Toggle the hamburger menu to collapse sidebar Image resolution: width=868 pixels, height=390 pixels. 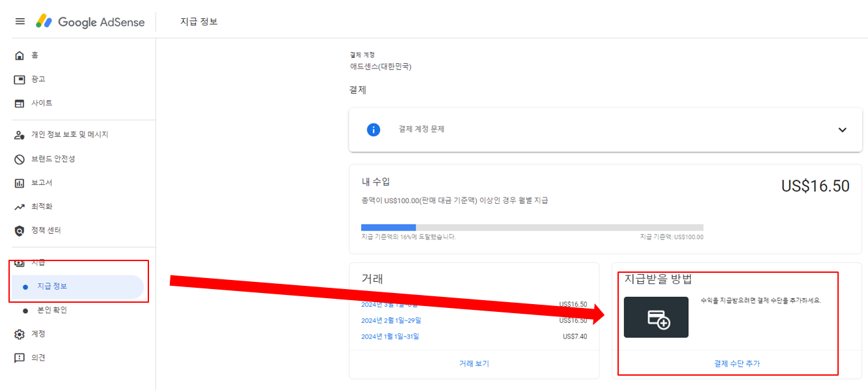[x=20, y=20]
